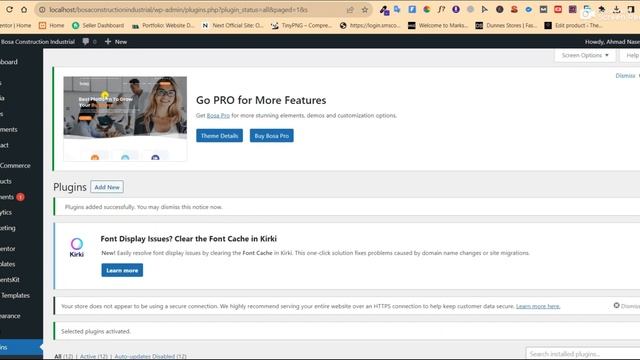Reload the page with the browser refresh icon
The height and width of the screenshot is (360, 640).
[9, 9]
